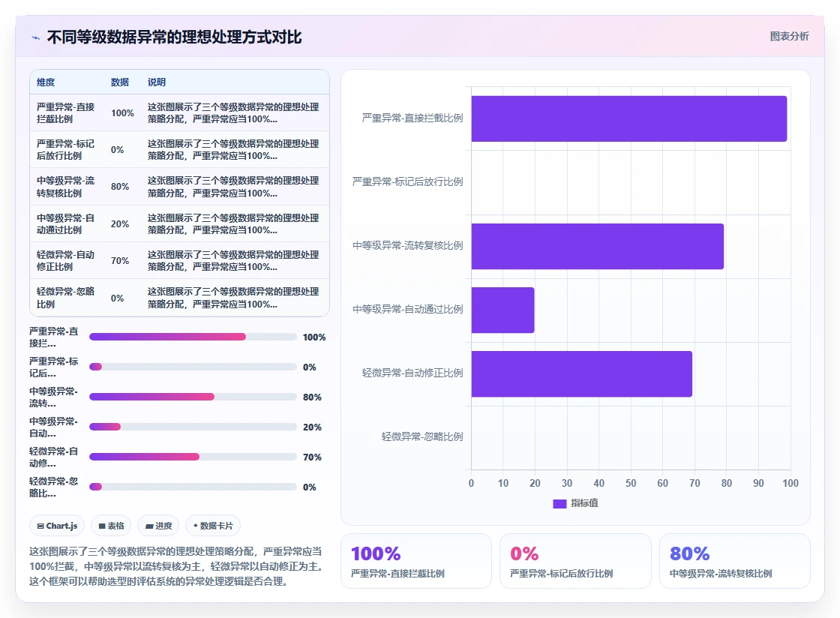Toggle the 指标值 legend swatch
Screen dimensions: 840x618
pos(559,503)
